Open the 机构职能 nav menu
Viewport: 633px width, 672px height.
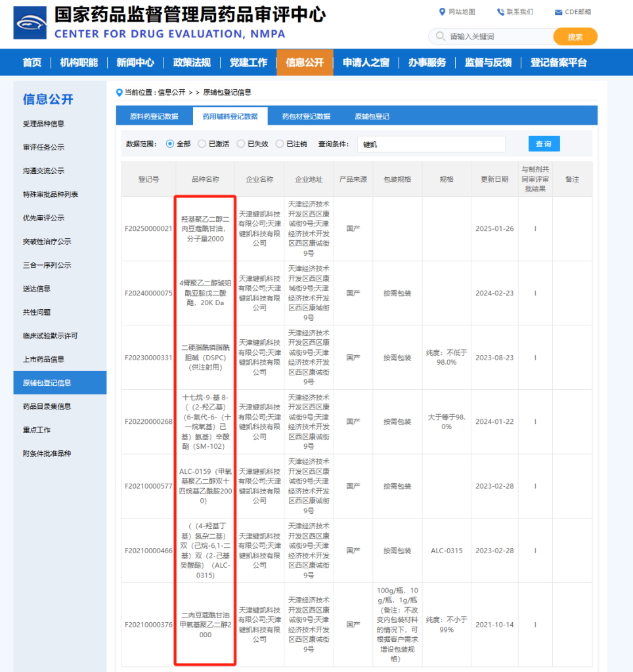click(x=79, y=62)
